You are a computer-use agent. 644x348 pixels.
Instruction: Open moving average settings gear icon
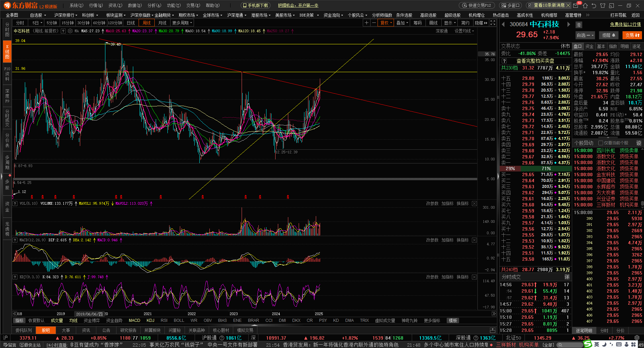click(70, 31)
